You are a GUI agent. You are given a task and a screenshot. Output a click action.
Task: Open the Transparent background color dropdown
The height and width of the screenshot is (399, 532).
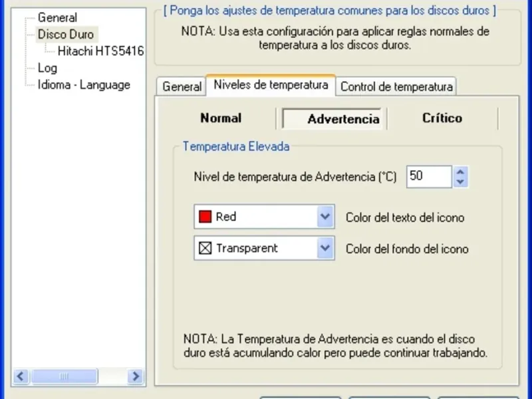[325, 249]
